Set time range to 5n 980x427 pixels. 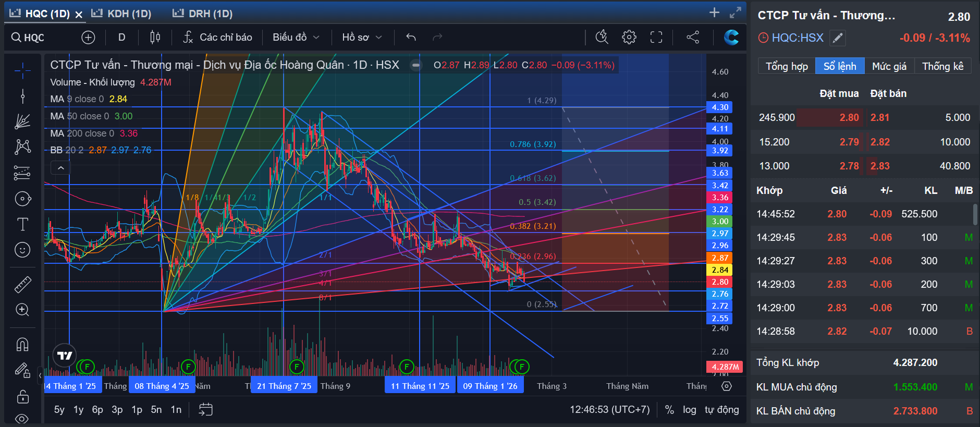(x=156, y=410)
